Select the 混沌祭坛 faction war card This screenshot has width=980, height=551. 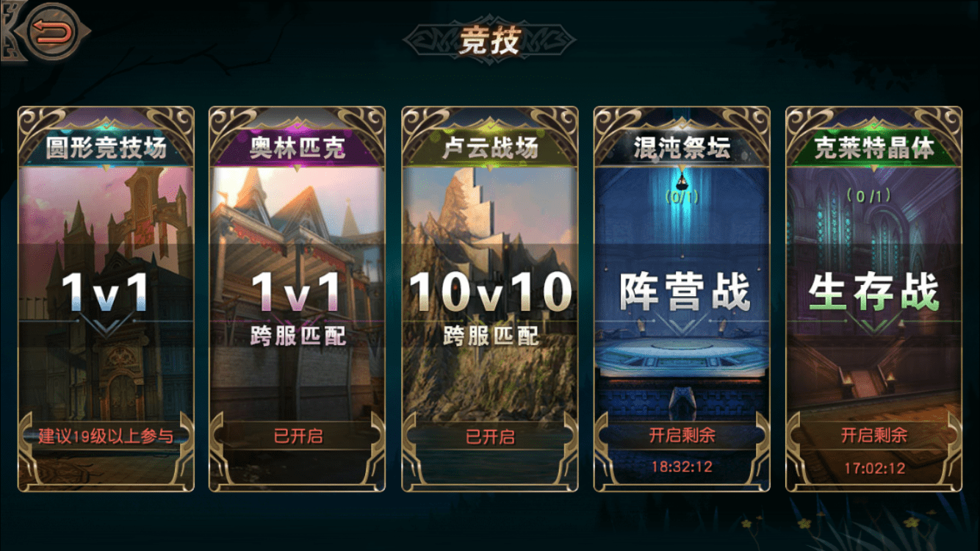682,299
